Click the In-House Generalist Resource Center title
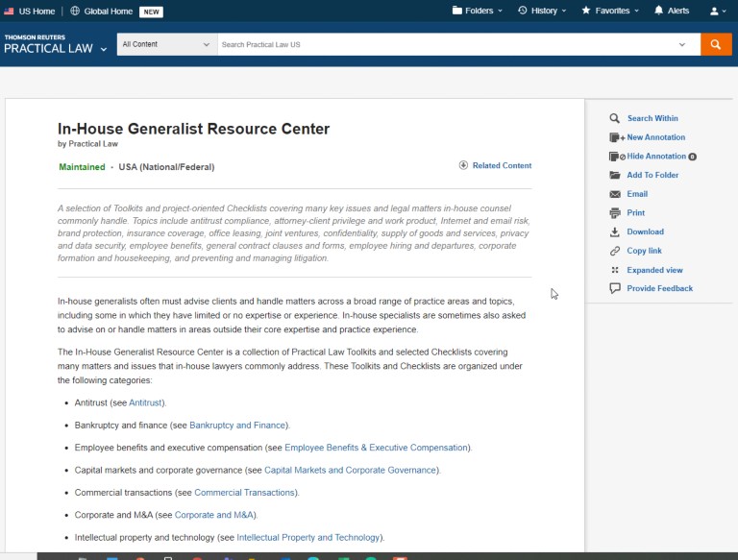Screen dimensions: 738x560 [x=193, y=129]
